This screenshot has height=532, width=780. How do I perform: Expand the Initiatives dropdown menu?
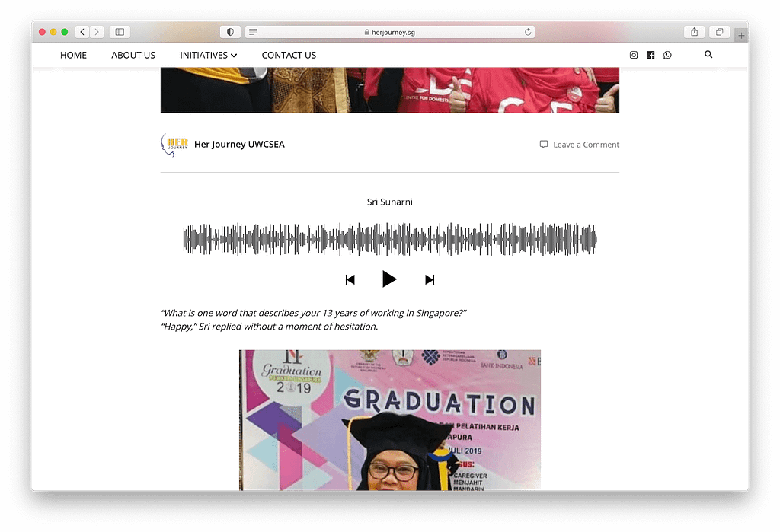(x=209, y=56)
